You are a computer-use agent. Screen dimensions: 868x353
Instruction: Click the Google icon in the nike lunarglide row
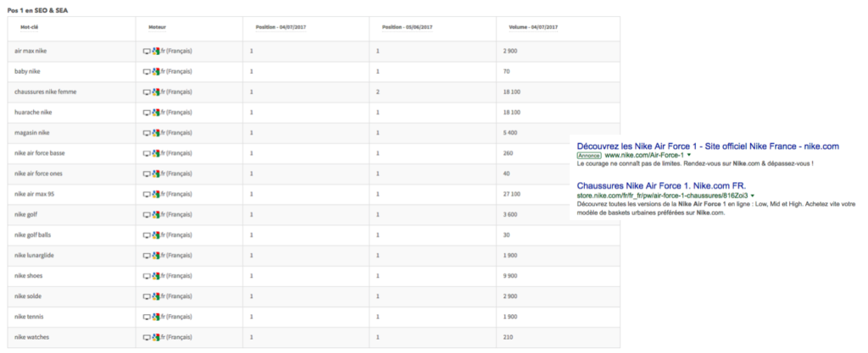(156, 255)
